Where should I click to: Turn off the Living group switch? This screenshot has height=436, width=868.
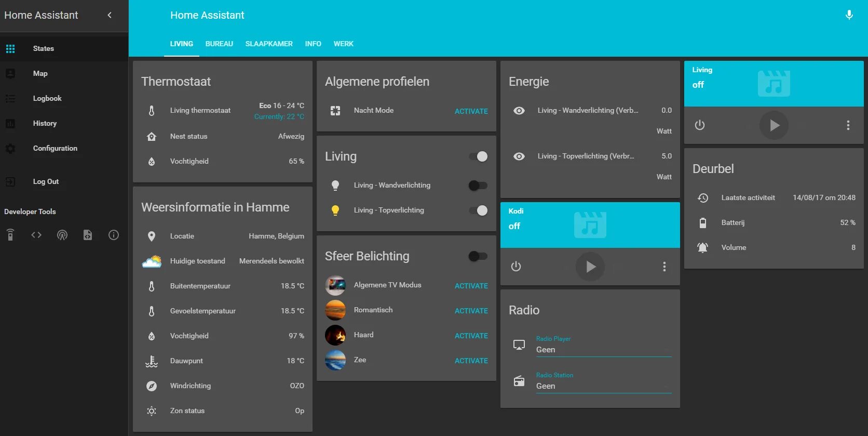click(x=478, y=156)
